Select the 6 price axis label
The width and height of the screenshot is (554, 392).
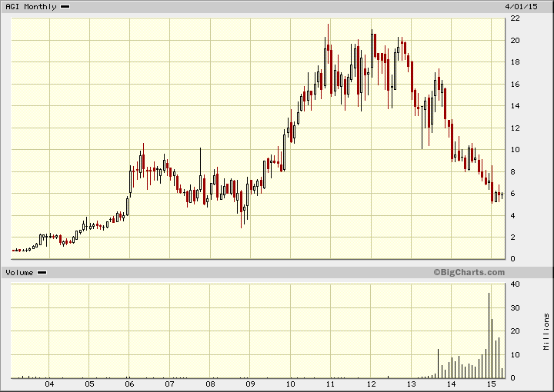[x=513, y=194]
